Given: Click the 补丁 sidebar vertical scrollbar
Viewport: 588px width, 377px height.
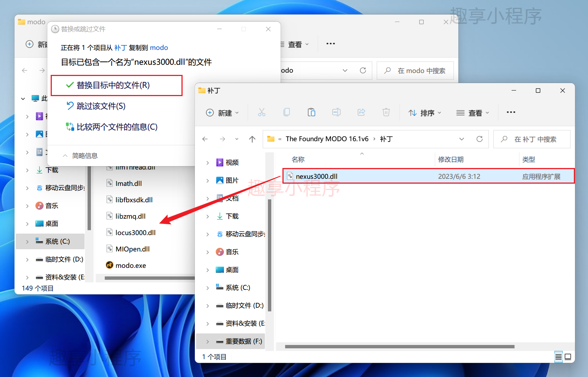Looking at the screenshot, I should (269, 255).
